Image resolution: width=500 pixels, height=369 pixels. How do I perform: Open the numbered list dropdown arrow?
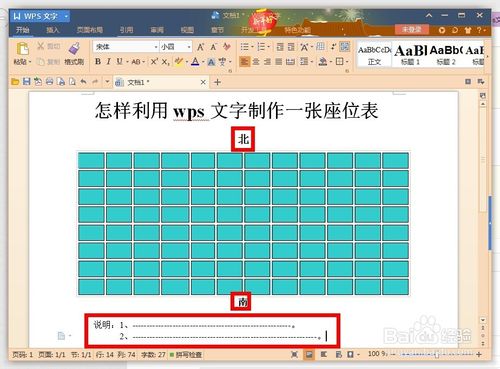pyautogui.click(x=269, y=47)
